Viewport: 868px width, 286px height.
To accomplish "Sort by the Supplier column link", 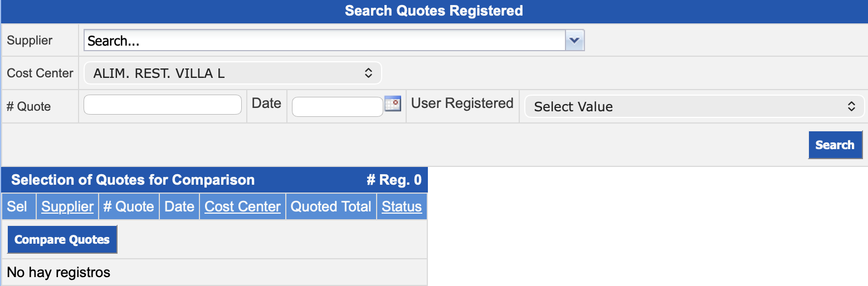I will pos(67,206).
